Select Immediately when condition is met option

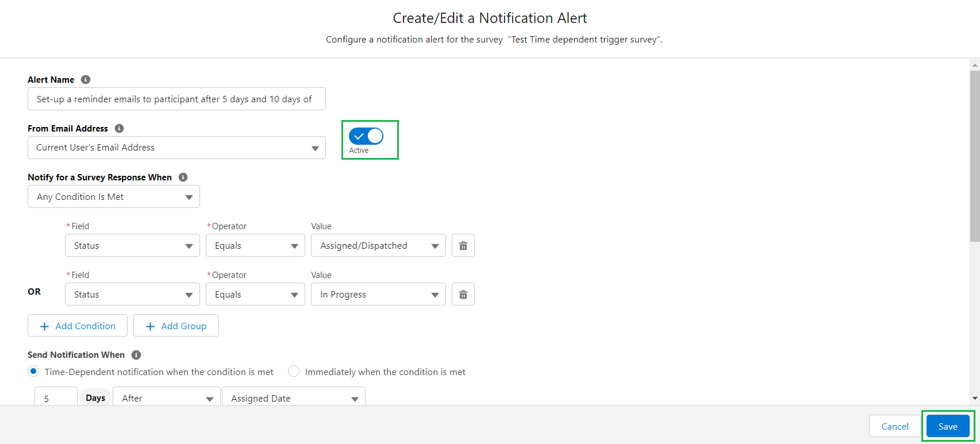(294, 372)
